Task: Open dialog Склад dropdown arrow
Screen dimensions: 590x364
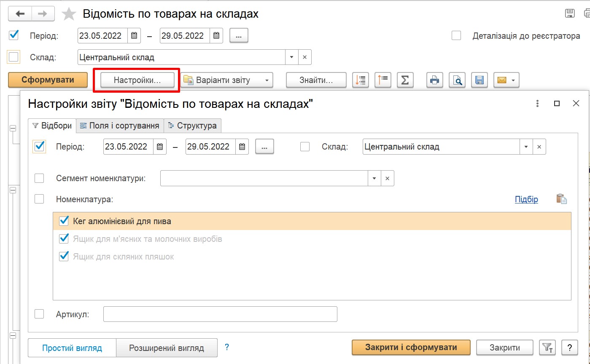Action: [526, 147]
